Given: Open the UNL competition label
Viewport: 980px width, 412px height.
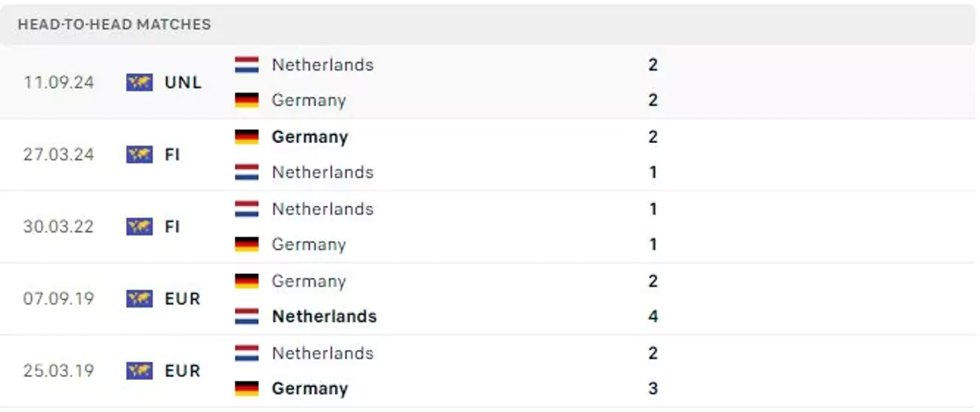Looking at the screenshot, I should coord(183,83).
